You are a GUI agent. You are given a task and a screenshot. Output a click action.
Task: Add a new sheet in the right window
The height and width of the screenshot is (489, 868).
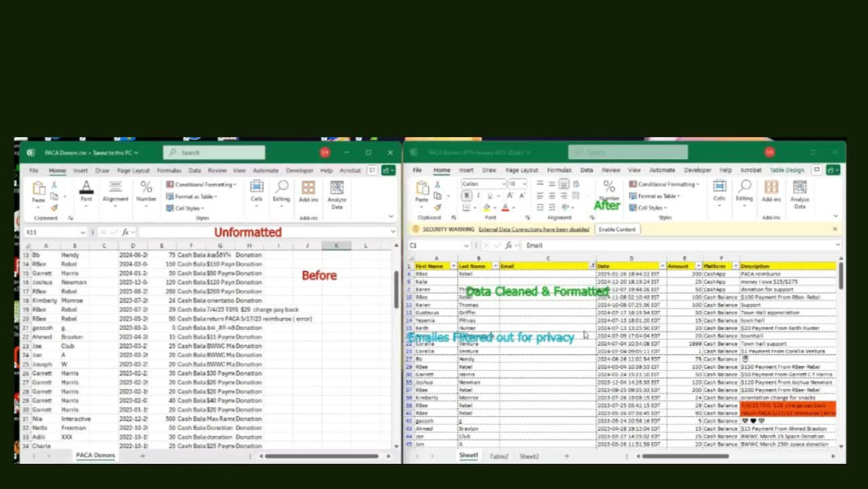point(566,456)
